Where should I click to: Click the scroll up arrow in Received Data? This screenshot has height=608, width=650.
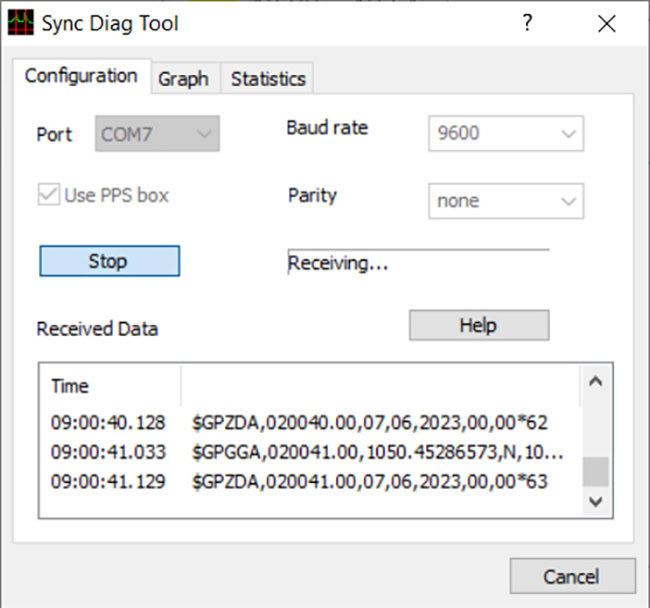coord(596,381)
